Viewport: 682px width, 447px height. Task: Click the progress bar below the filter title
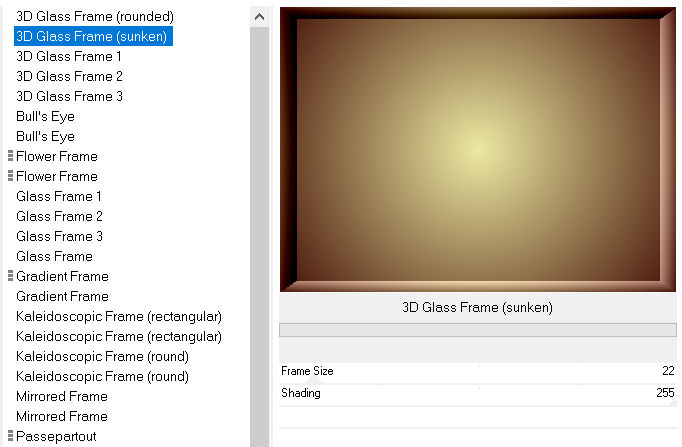[x=478, y=330]
